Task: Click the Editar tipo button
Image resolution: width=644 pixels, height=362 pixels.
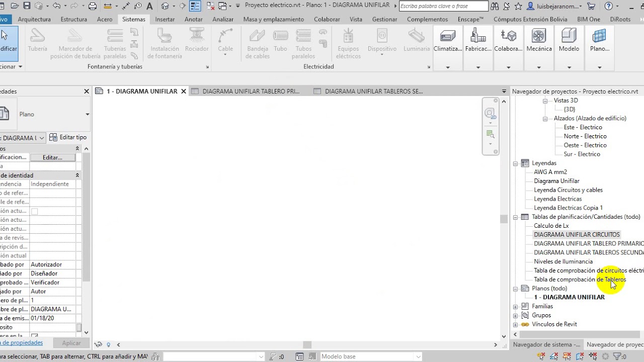Action: 68,137
